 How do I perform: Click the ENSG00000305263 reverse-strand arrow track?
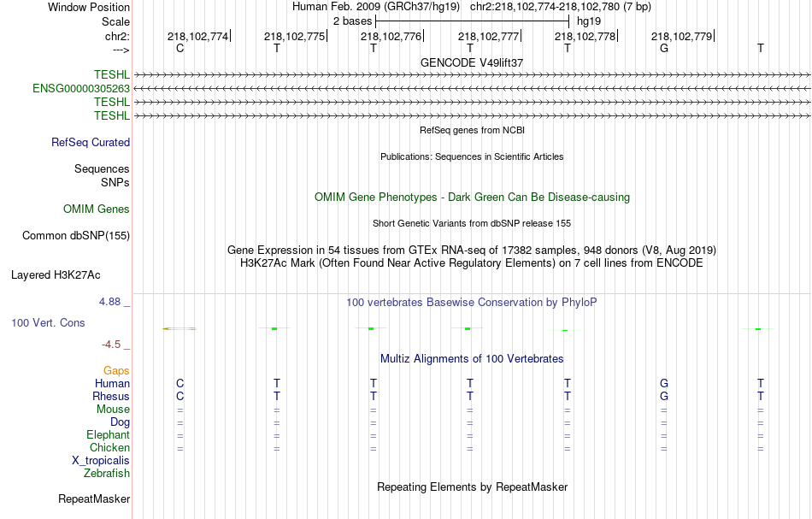point(472,89)
